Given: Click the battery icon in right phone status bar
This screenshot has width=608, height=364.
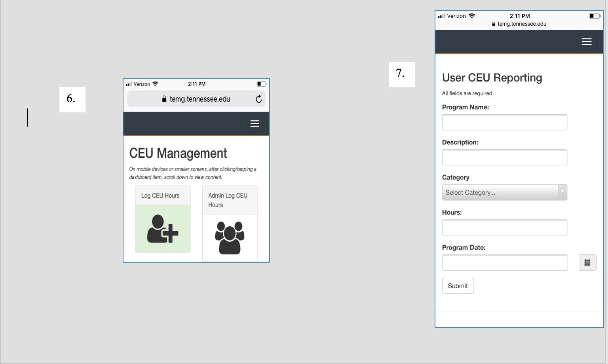Looking at the screenshot, I should (594, 16).
